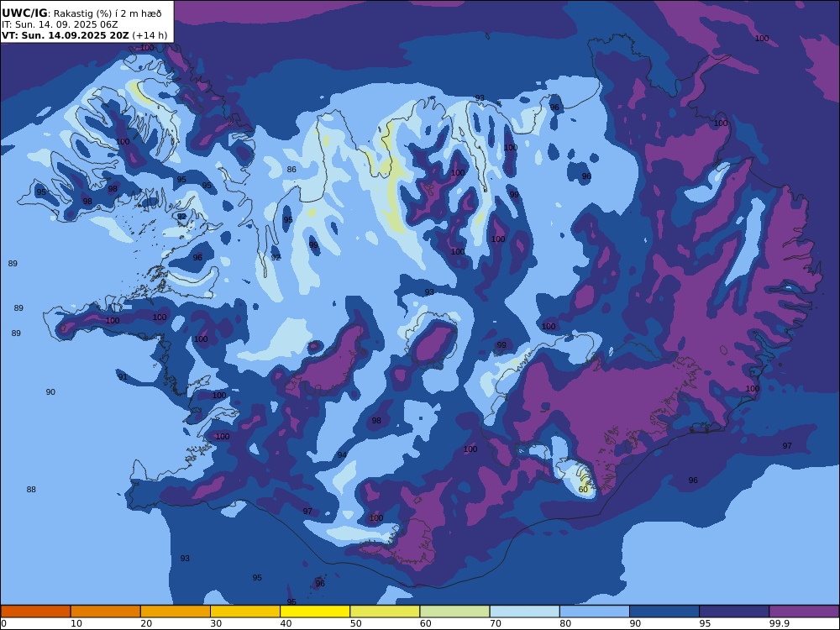Viewport: 840px width, 630px height.
Task: Select the medium blue 90–95 legend swatch
Action: (664, 612)
